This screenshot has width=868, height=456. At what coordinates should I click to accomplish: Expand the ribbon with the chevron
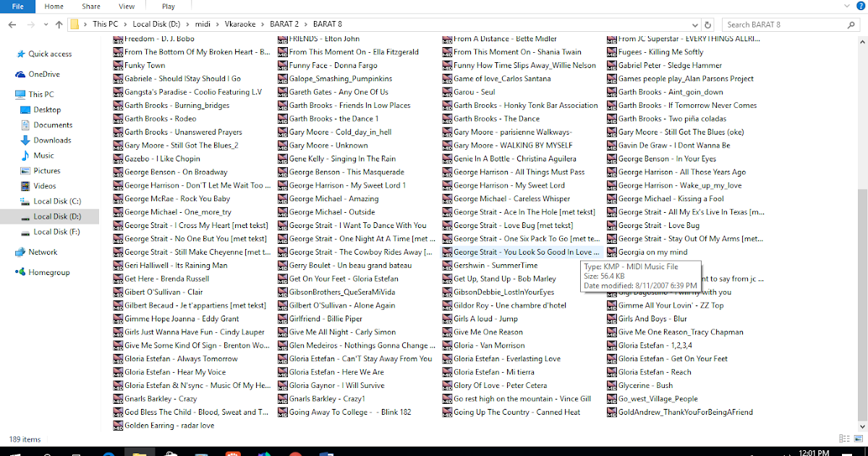point(846,7)
